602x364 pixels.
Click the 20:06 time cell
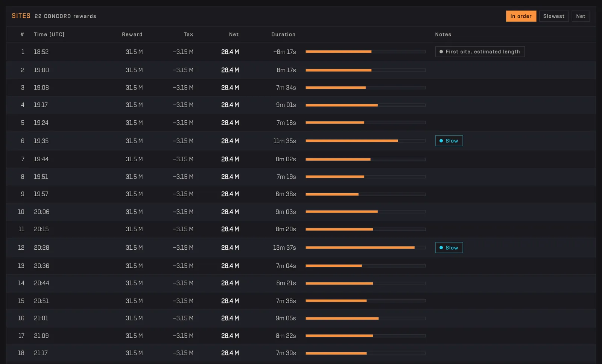pyautogui.click(x=41, y=212)
